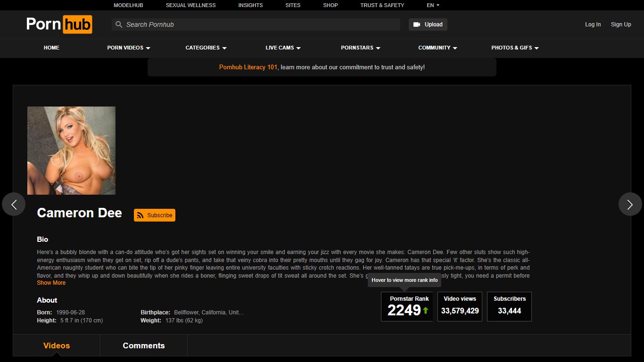Expand the Live Cams navigation menu
The width and height of the screenshot is (644, 362).
pyautogui.click(x=283, y=48)
